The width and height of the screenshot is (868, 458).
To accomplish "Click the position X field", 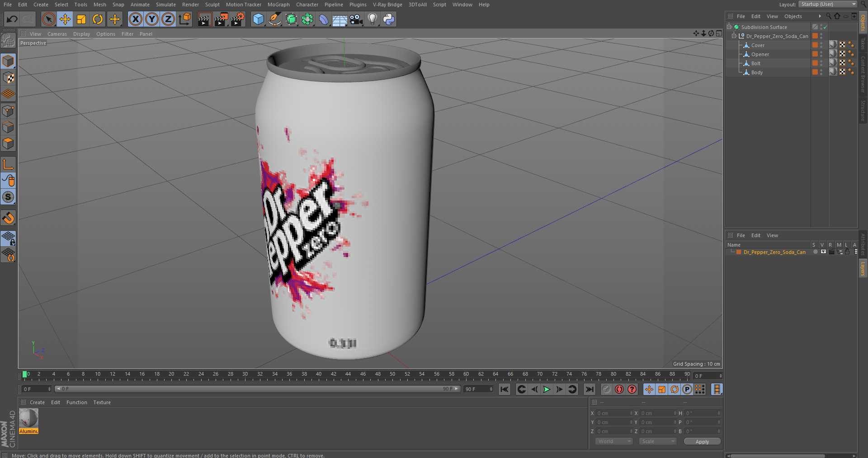I will click(x=614, y=413).
